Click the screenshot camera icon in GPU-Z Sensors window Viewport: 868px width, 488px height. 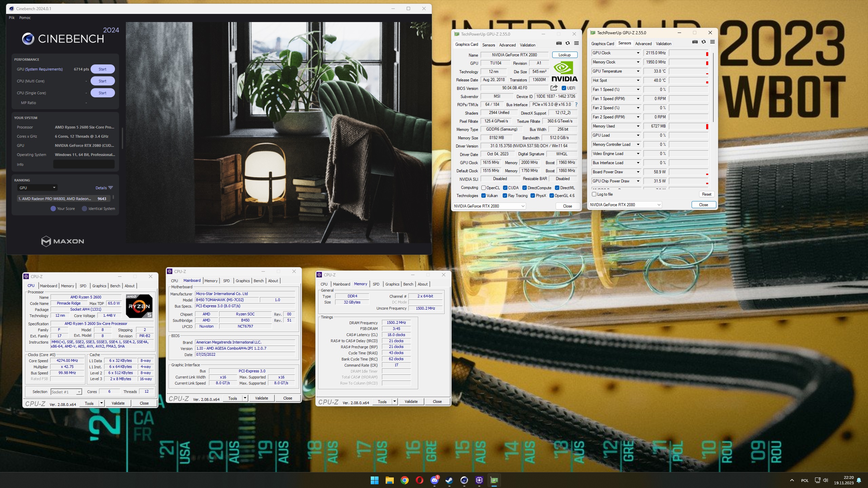695,42
